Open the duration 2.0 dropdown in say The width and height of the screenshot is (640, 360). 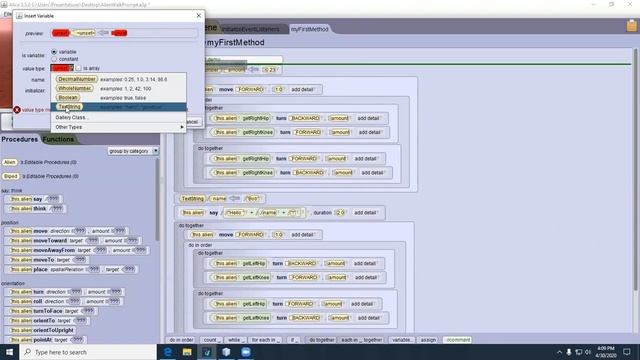pos(340,213)
